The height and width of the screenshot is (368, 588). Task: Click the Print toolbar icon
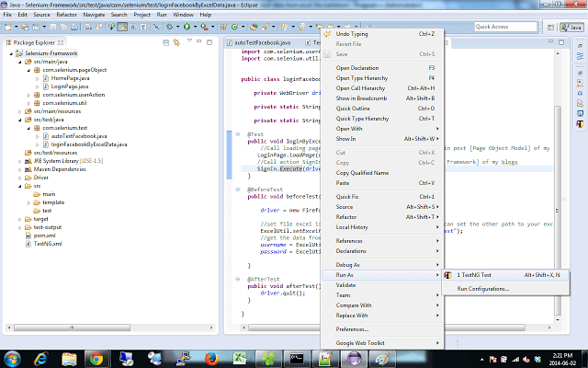(74, 27)
